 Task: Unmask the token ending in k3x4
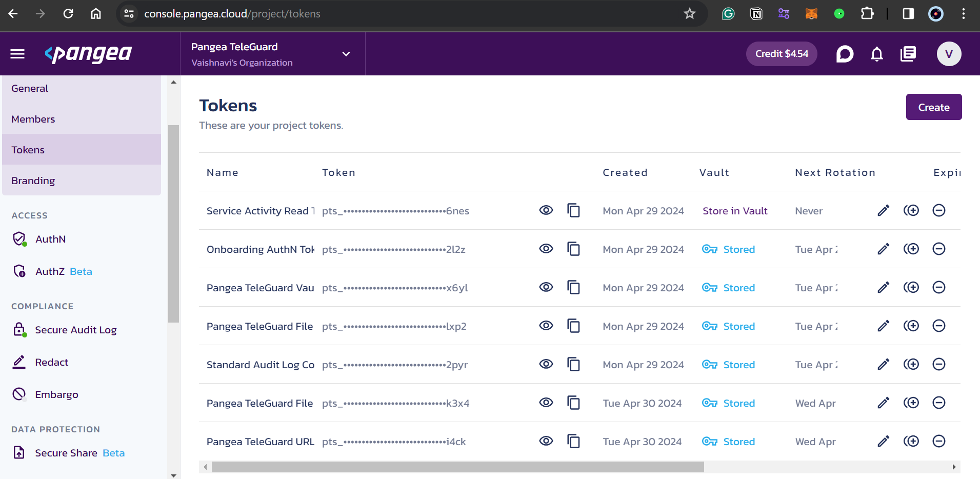tap(546, 403)
